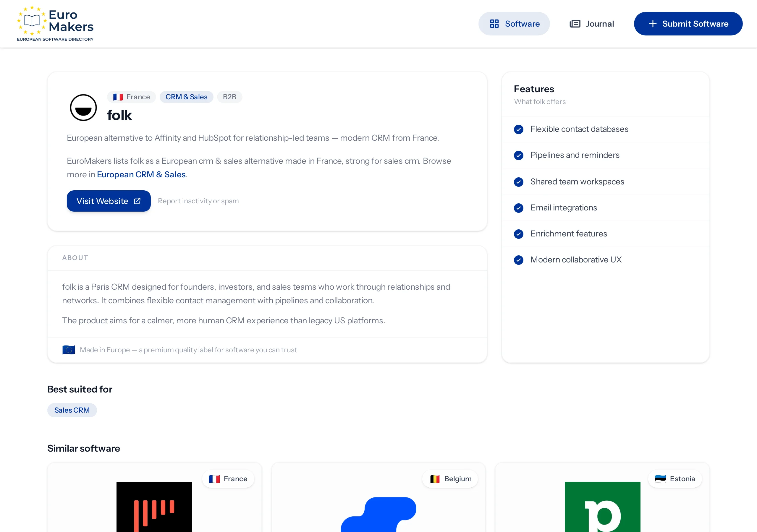This screenshot has height=532, width=757.
Task: Click checkmark icon beside Enrichment features
Action: coord(519,234)
